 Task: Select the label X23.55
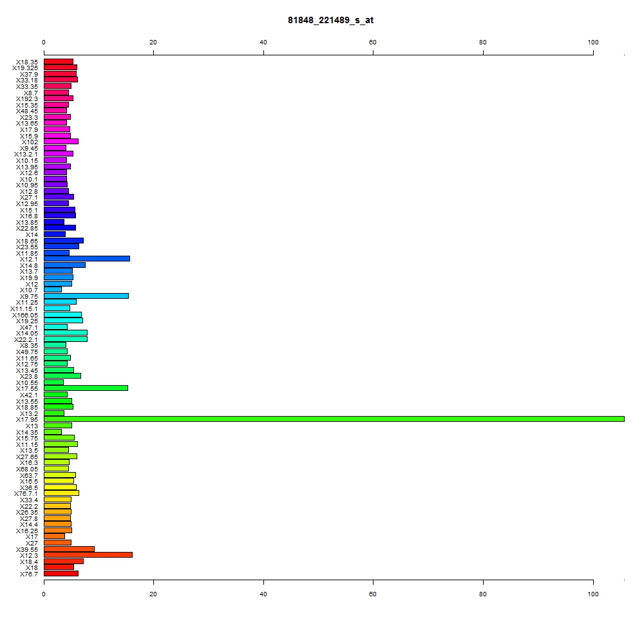click(26, 247)
